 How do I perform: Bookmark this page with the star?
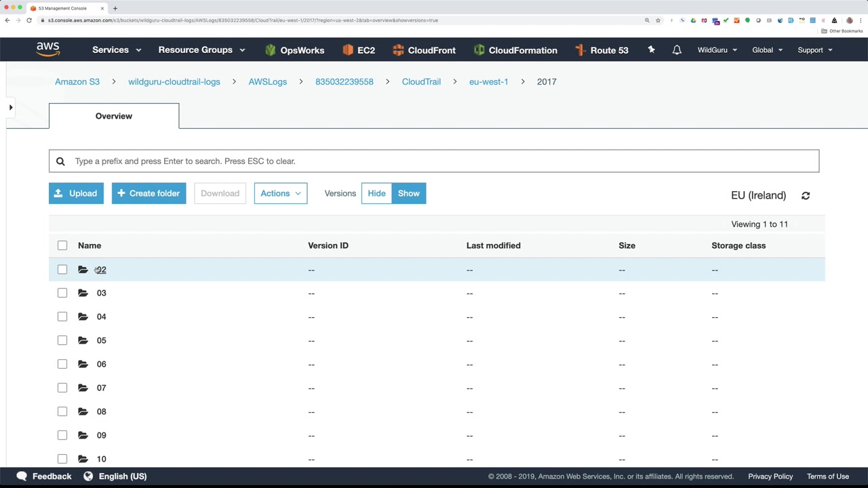658,20
